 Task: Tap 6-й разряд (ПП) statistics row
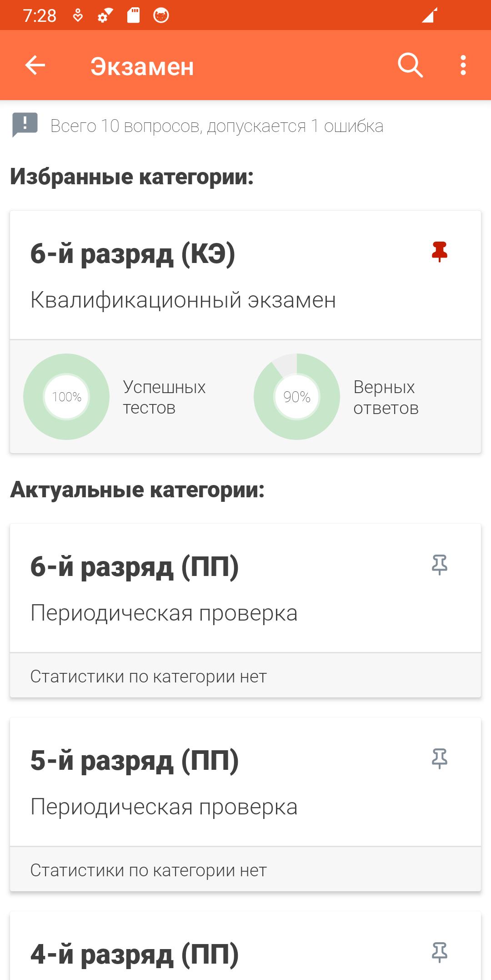tap(245, 677)
